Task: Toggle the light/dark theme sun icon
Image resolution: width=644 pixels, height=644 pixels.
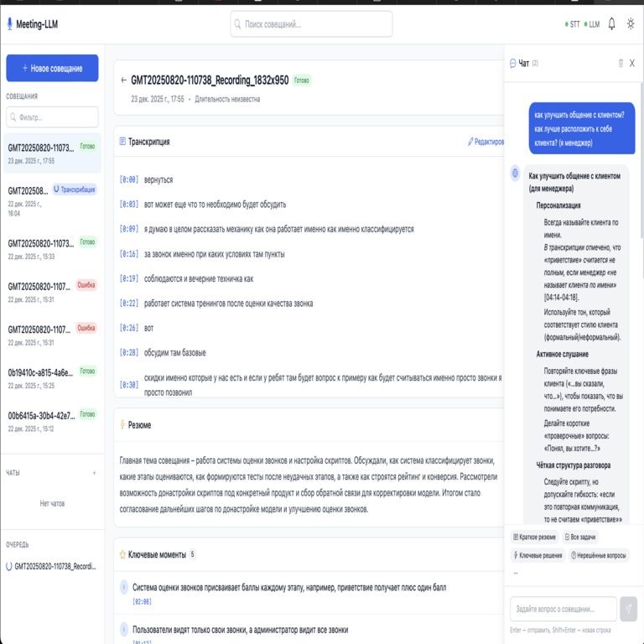Action: point(631,24)
